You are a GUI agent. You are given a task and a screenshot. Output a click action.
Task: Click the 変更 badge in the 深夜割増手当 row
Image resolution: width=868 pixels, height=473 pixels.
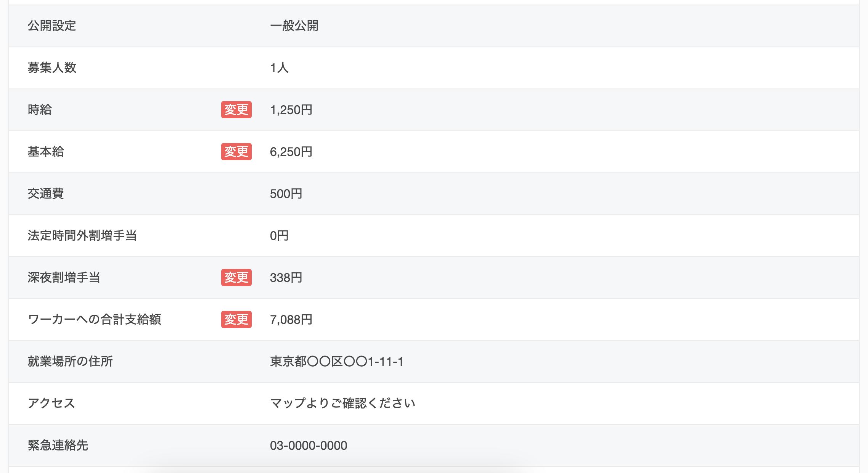click(x=236, y=278)
